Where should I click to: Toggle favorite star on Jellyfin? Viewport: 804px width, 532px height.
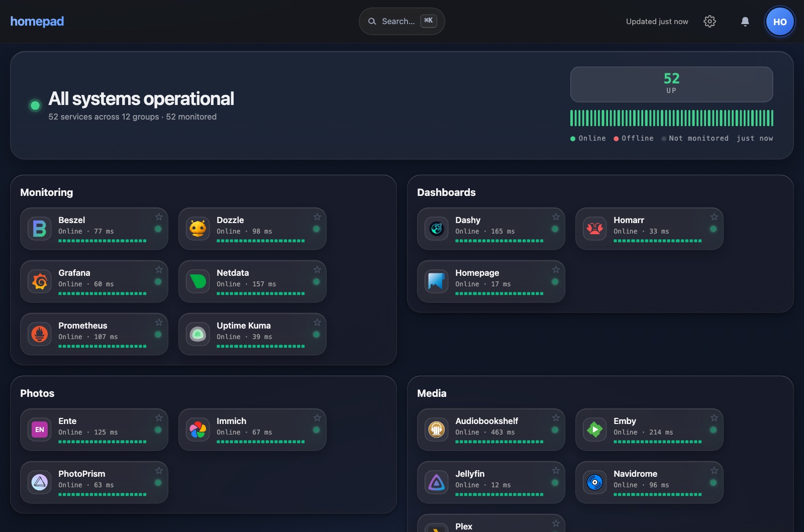(x=556, y=471)
